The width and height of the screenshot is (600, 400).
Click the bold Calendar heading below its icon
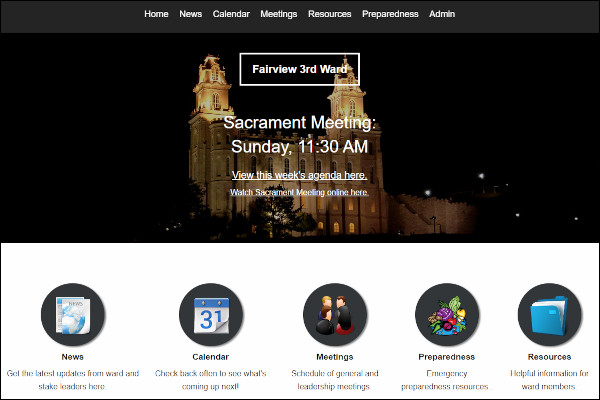(x=210, y=357)
